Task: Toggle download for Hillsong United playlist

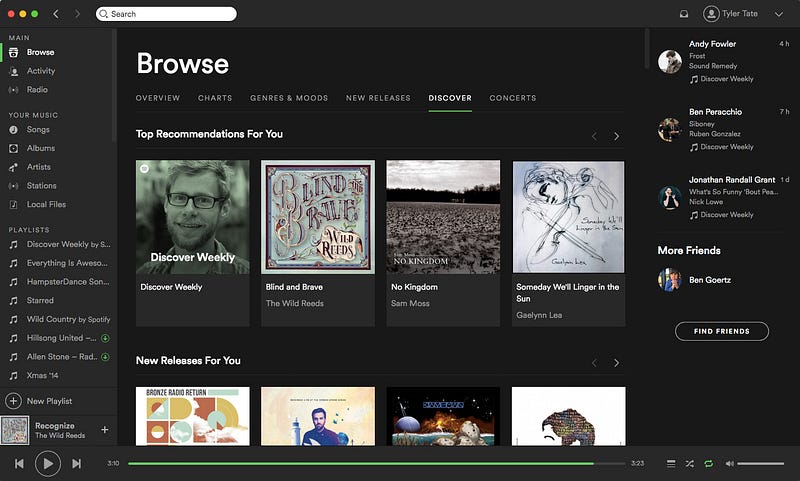Action: click(x=105, y=338)
